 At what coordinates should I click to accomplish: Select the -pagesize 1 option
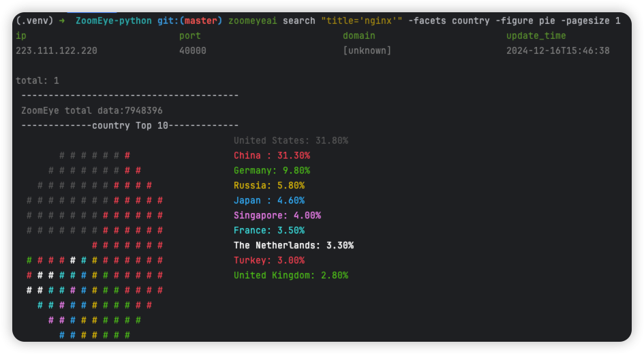pyautogui.click(x=591, y=21)
